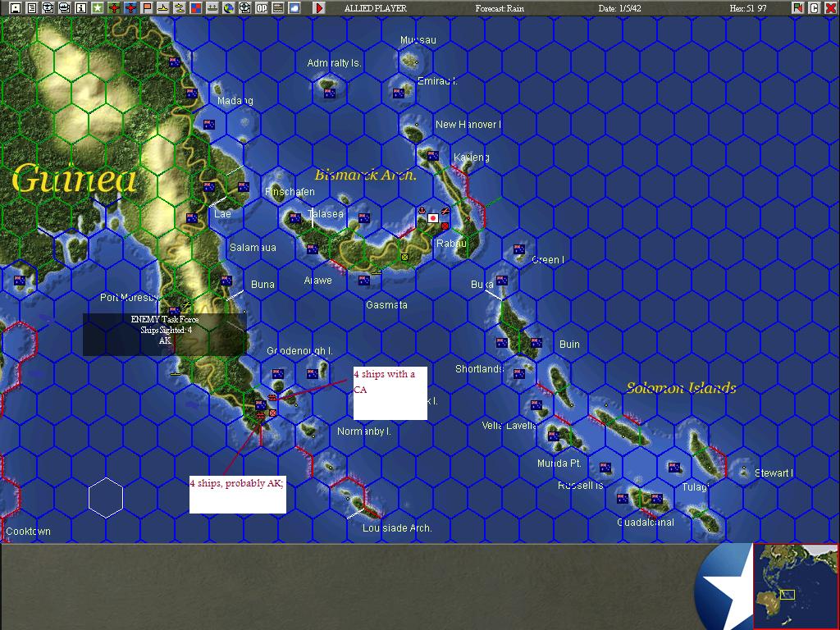Click the 'Normanby I.' map label
The image size is (840, 630).
[364, 431]
